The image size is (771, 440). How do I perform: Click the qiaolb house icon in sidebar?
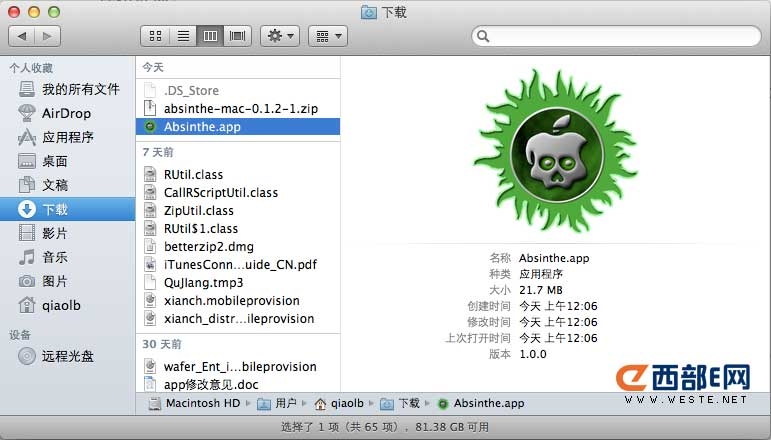click(x=27, y=305)
